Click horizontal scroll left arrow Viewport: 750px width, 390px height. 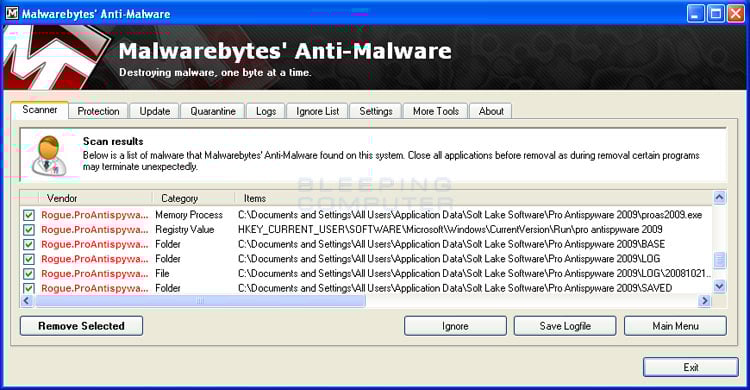coord(27,301)
